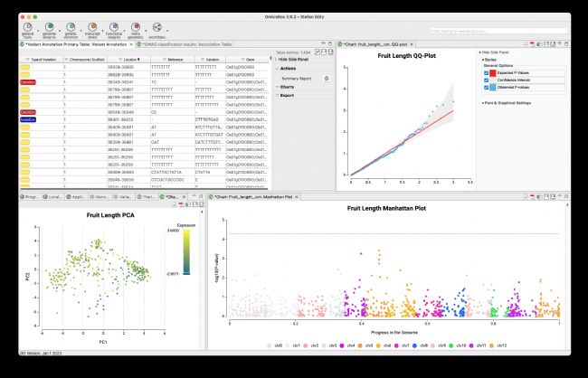
Task: Click the Summary Report icon button
Action: pos(327,78)
